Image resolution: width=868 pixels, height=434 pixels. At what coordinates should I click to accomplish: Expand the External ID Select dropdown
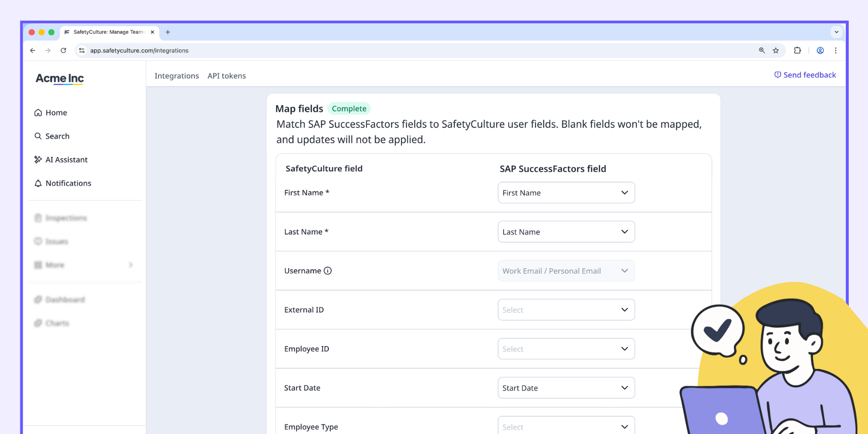coord(566,310)
